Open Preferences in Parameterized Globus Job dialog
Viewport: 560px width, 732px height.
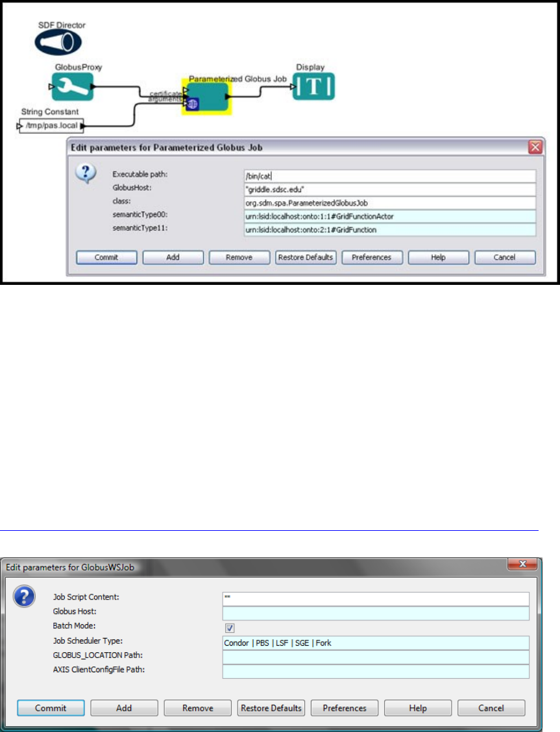(x=372, y=258)
